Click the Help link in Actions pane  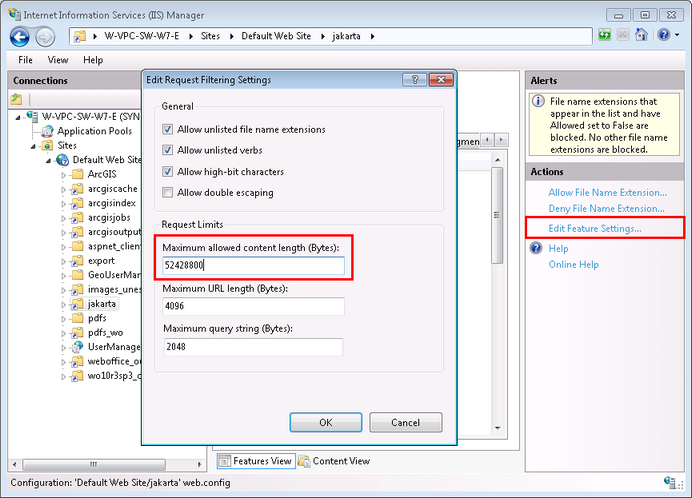(558, 248)
